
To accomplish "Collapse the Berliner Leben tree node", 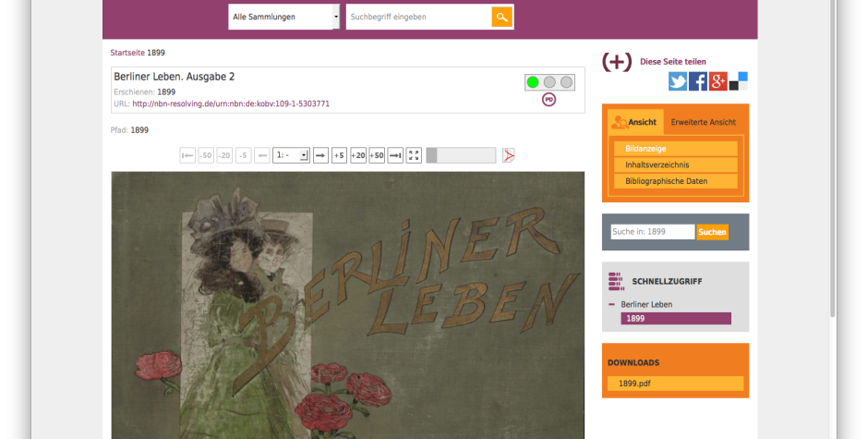I will click(611, 304).
